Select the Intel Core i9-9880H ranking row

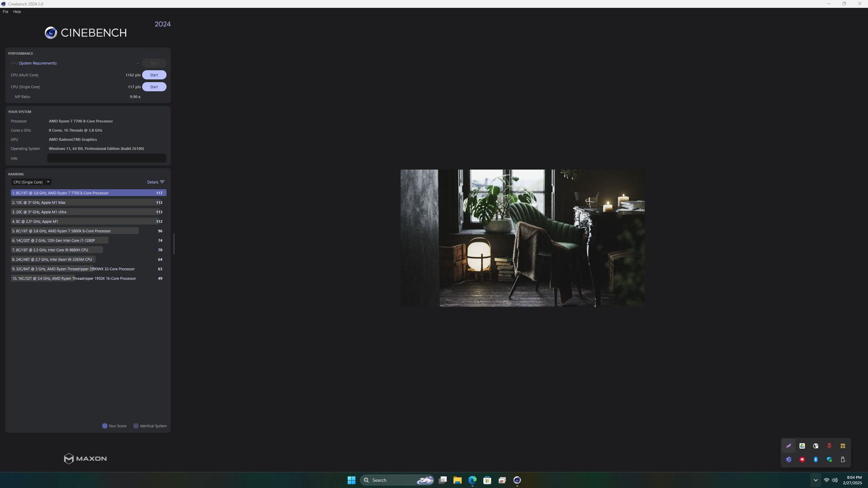tap(89, 250)
